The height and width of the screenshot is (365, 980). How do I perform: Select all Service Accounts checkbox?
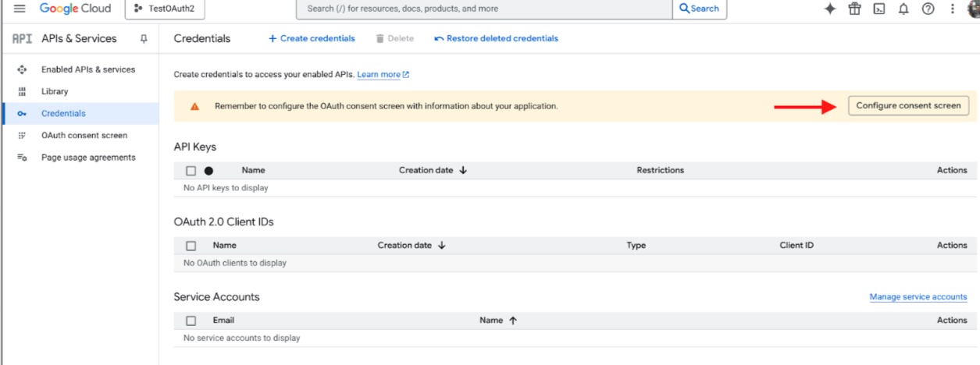point(191,321)
